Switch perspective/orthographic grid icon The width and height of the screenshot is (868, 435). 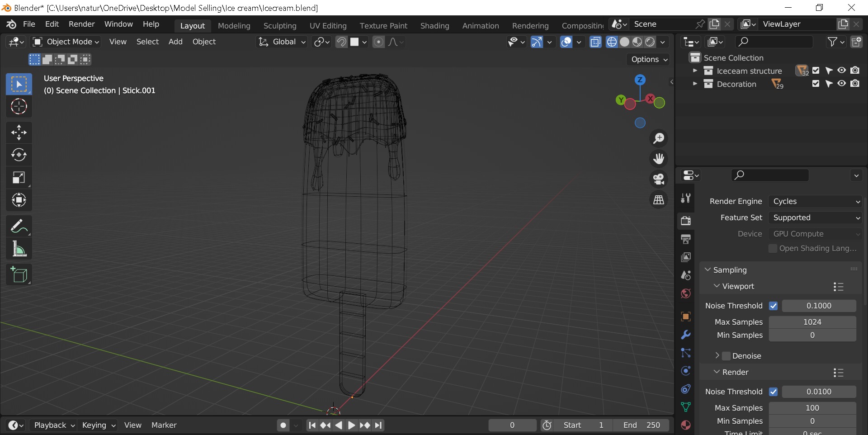coord(659,199)
